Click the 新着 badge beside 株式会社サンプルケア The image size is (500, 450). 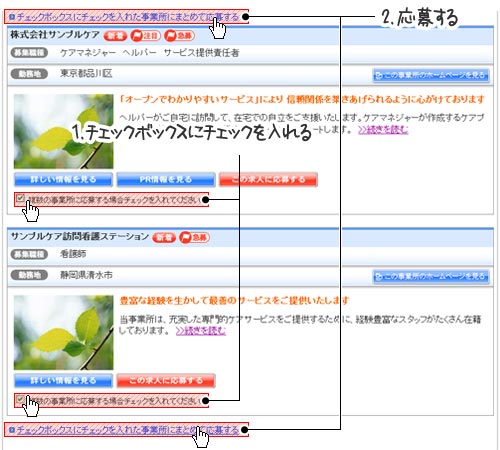pyautogui.click(x=115, y=36)
